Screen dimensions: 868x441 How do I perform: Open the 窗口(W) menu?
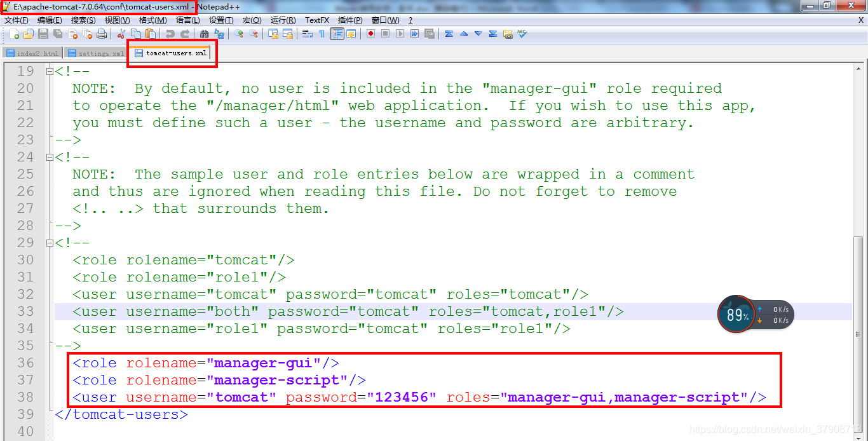click(x=386, y=20)
